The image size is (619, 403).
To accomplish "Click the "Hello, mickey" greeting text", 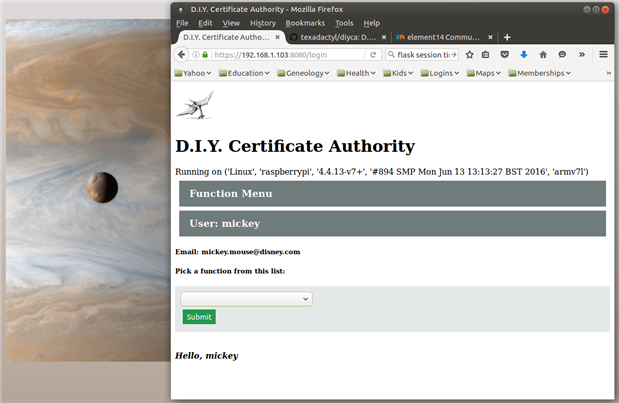I will pyautogui.click(x=206, y=356).
